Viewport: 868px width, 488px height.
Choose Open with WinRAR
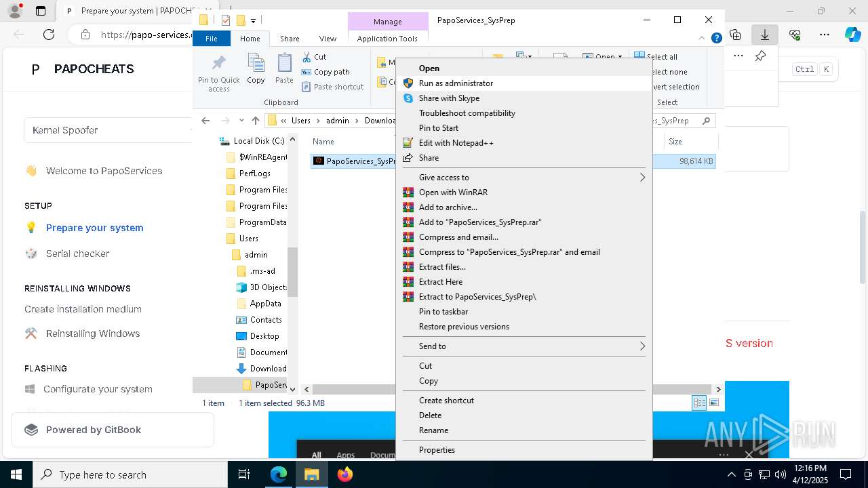point(524,192)
